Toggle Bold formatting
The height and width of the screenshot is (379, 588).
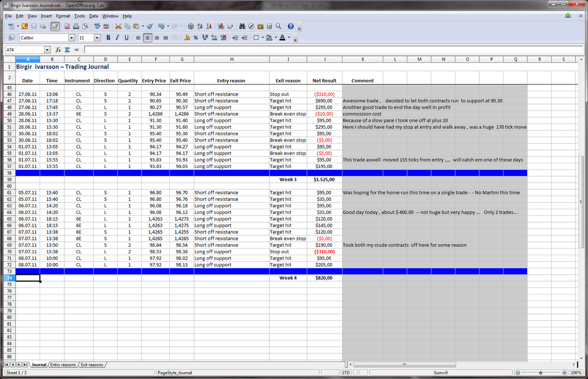(108, 37)
